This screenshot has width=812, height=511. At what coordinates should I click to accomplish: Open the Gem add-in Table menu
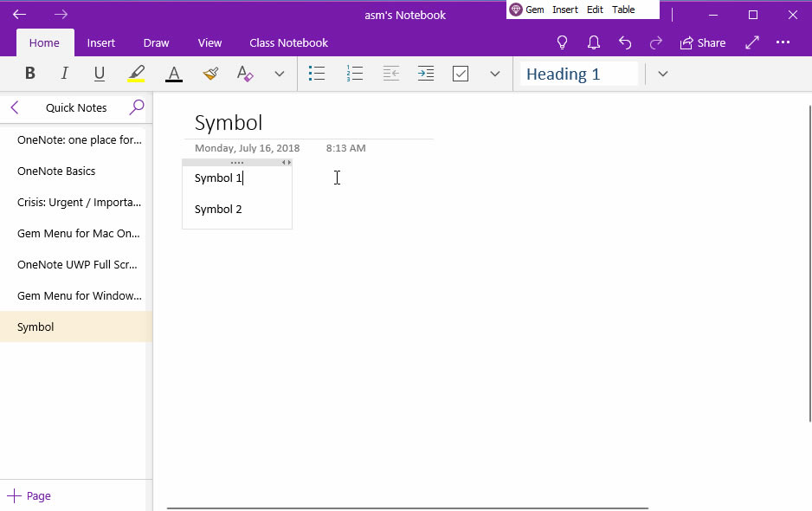(x=623, y=9)
